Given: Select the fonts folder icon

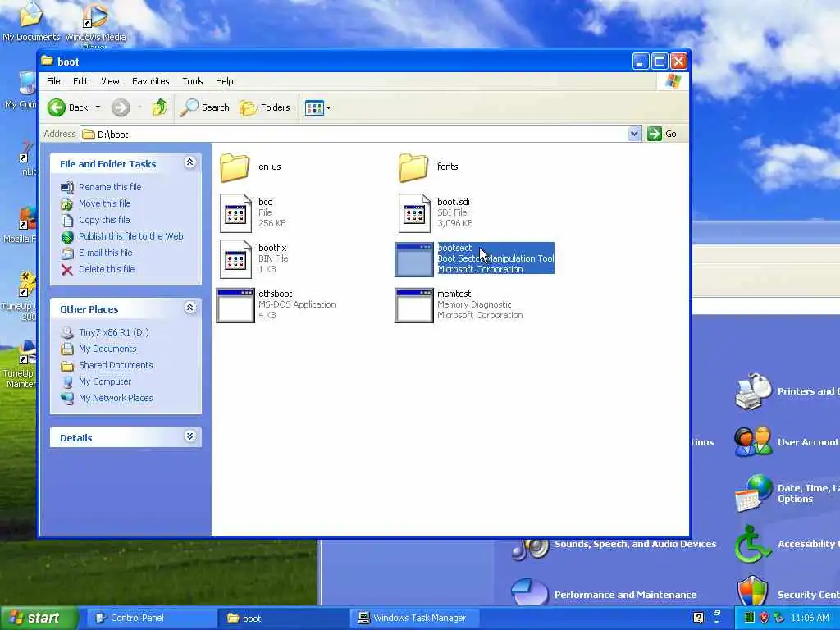Looking at the screenshot, I should (x=413, y=167).
